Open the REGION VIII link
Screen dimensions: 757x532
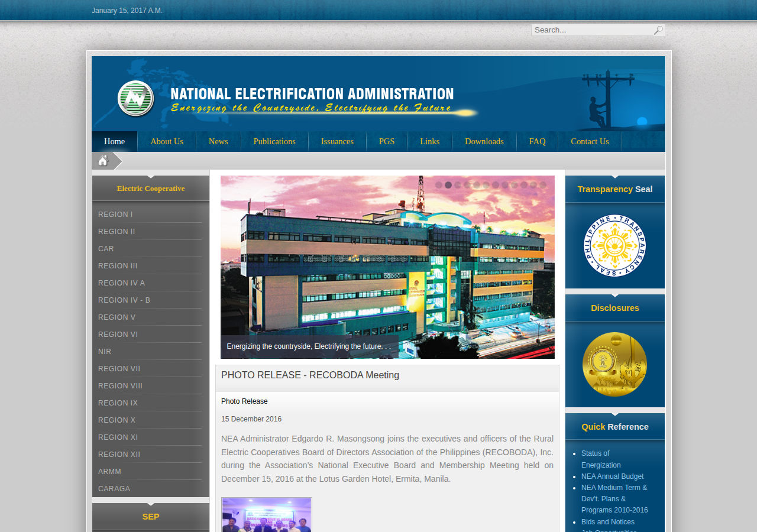(x=120, y=386)
